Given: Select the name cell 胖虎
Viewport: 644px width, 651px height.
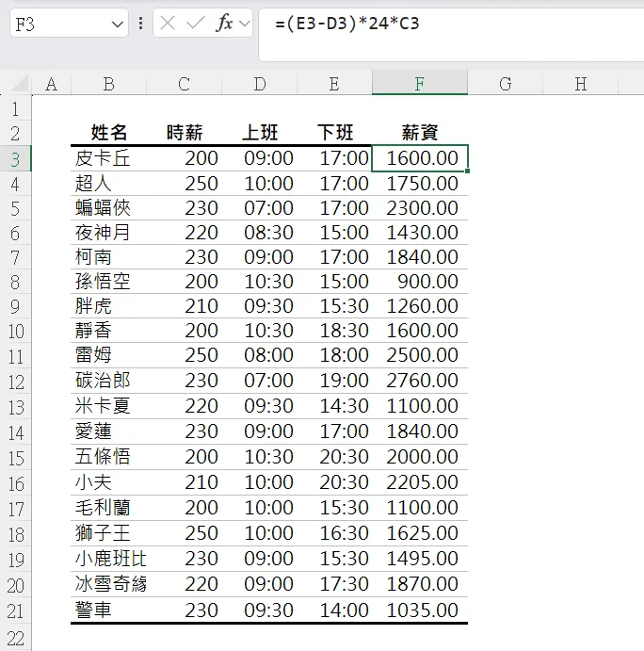Looking at the screenshot, I should [108, 306].
